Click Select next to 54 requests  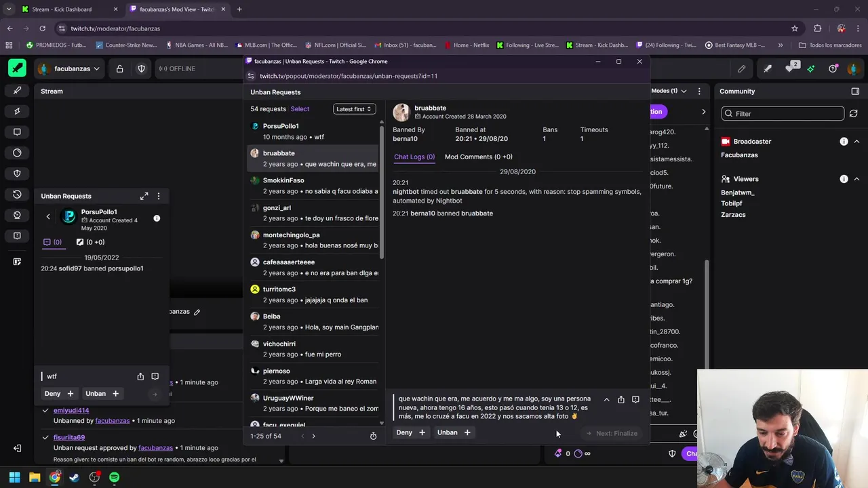click(300, 109)
